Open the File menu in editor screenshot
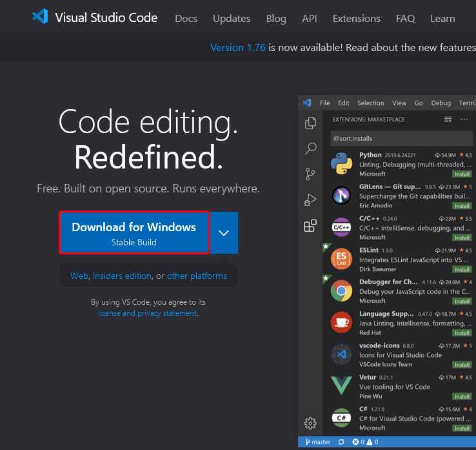Screen dimensions: 476x450 point(325,103)
